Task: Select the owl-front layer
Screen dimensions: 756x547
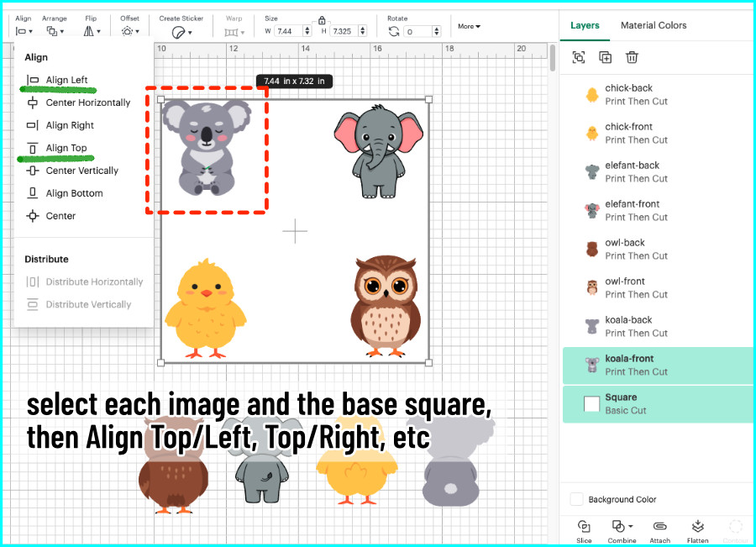Action: point(658,288)
